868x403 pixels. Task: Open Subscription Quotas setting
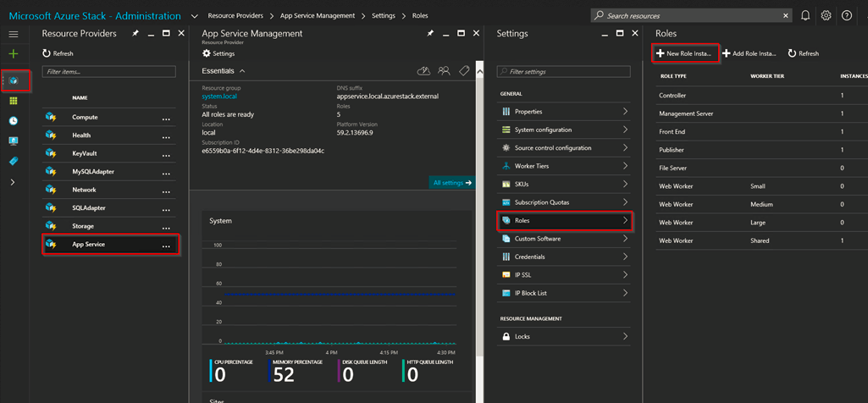pos(563,202)
